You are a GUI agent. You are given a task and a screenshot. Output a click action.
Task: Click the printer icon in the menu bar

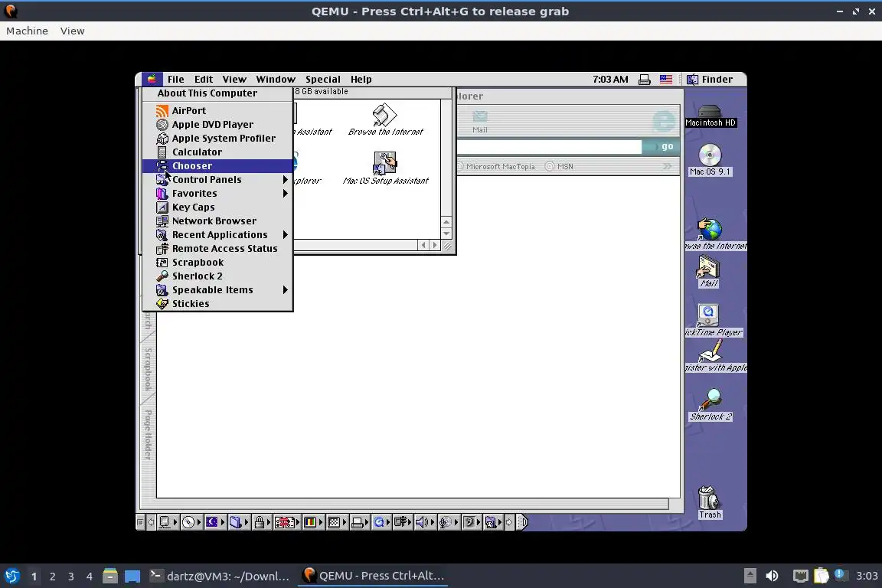[645, 80]
